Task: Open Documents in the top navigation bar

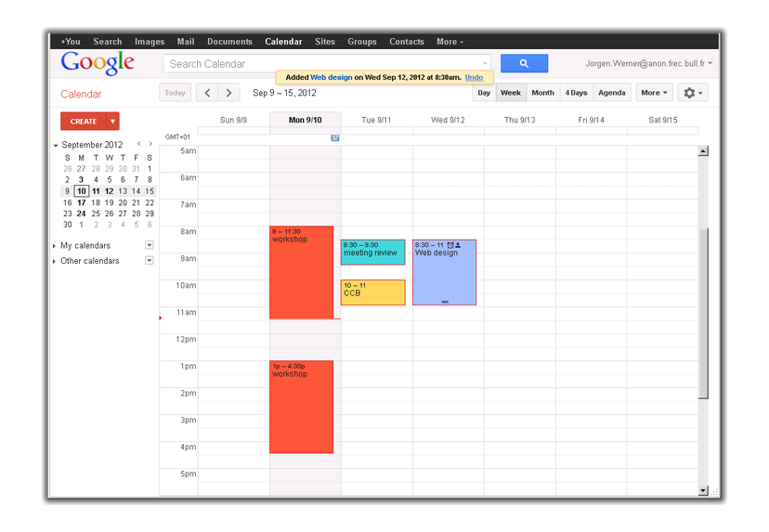Action: pyautogui.click(x=229, y=42)
